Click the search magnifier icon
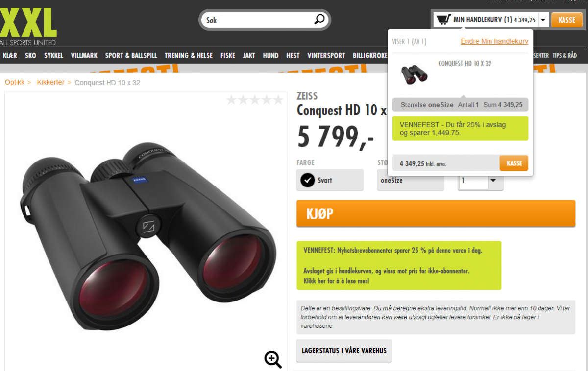Image resolution: width=588 pixels, height=371 pixels. [319, 20]
